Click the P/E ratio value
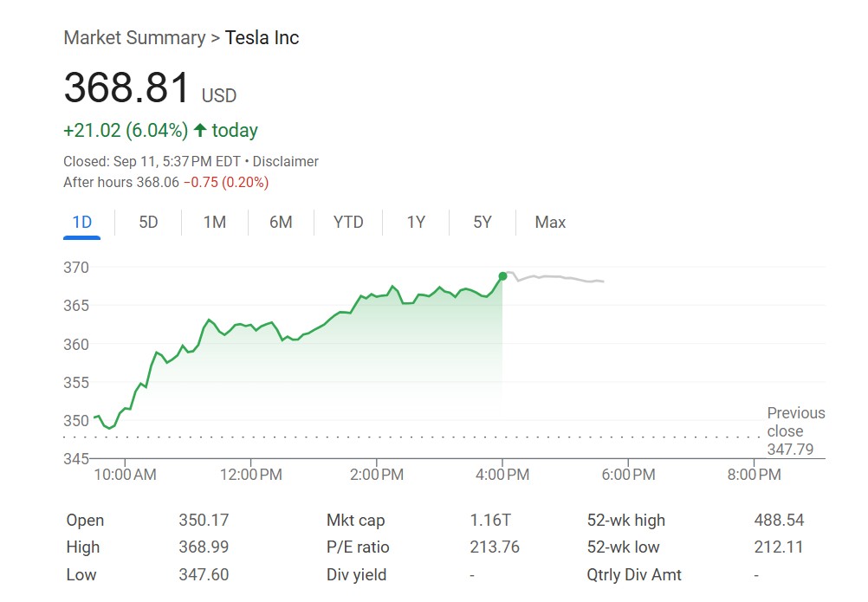 click(494, 547)
